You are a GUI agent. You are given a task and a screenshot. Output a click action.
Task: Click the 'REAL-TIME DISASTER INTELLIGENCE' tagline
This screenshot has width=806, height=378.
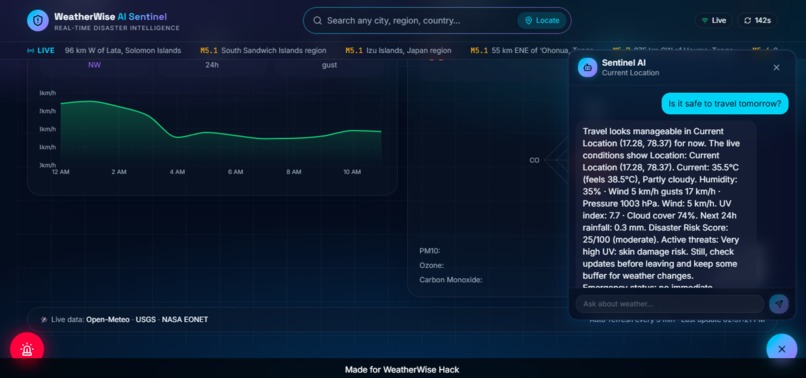117,28
